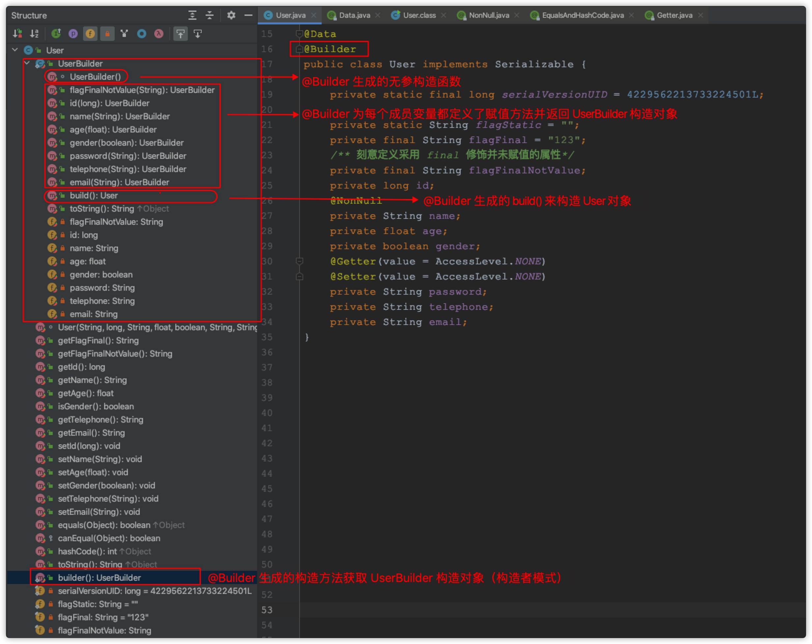Switch to the NonNull.java tab
The image size is (812, 644).
pos(488,15)
